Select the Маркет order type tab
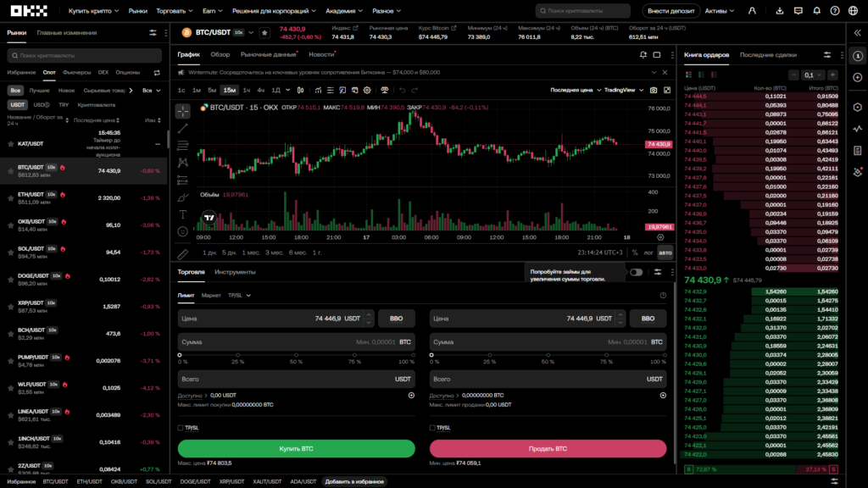The image size is (868, 488). (x=211, y=296)
